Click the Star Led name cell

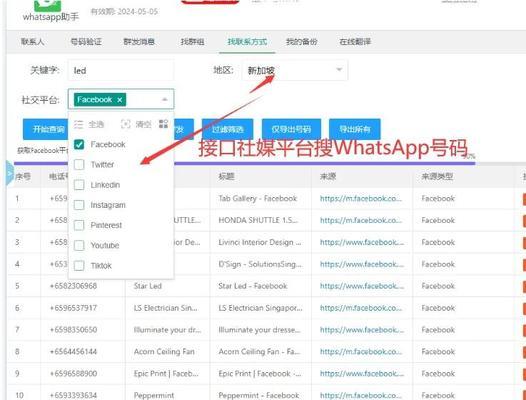[148, 286]
